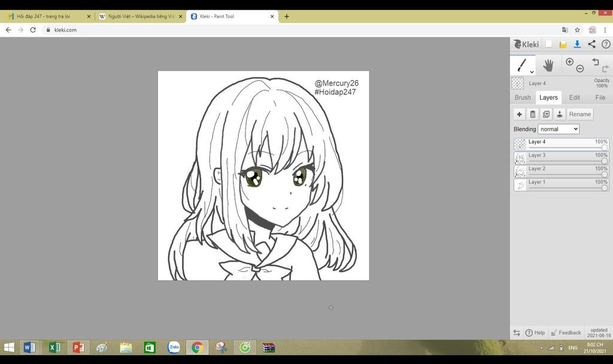The width and height of the screenshot is (613, 364).
Task: Open the Chrome profile avatar
Action: coord(592,30)
